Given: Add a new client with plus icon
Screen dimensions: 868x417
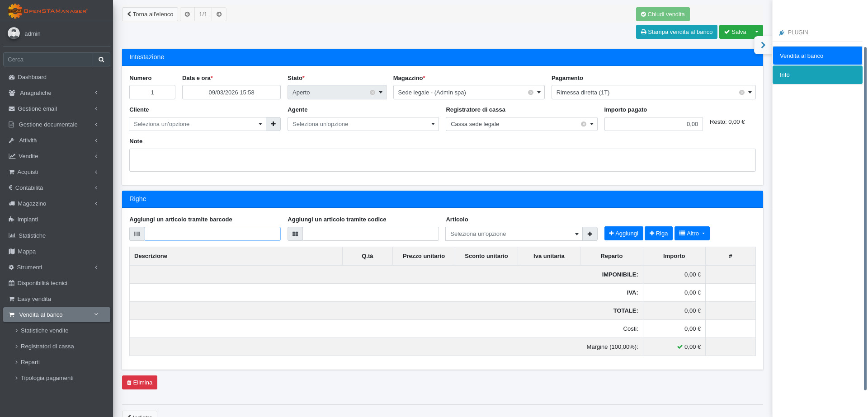Looking at the screenshot, I should [273, 124].
